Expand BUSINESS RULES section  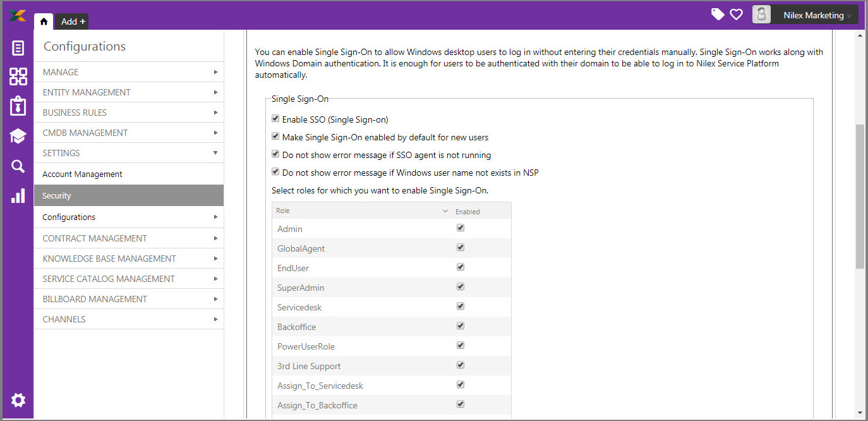(x=129, y=113)
